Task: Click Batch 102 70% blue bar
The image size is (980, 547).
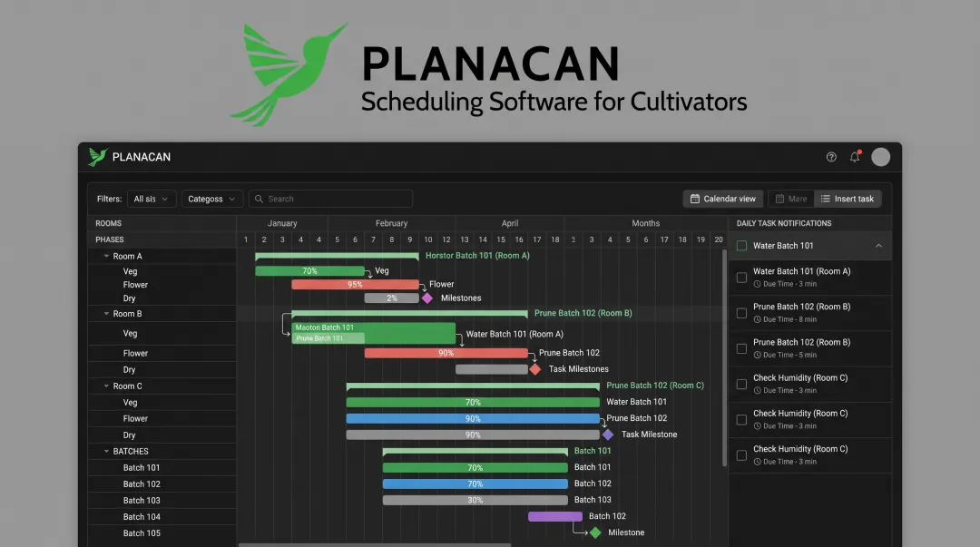Action: pyautogui.click(x=475, y=484)
